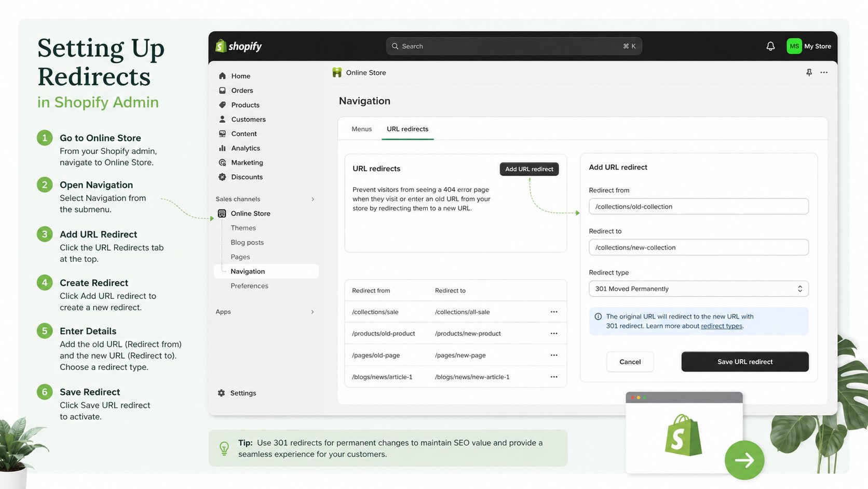Open the MS store avatar
Screen dimensions: 868x489
coord(794,46)
